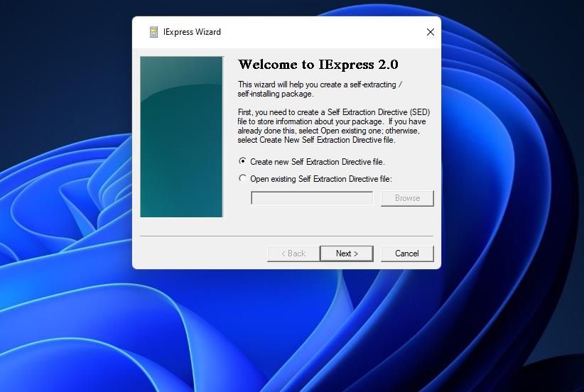Viewport: 584px width, 392px height.
Task: Click the IExpress Wizard title bar icon
Action: tap(154, 32)
